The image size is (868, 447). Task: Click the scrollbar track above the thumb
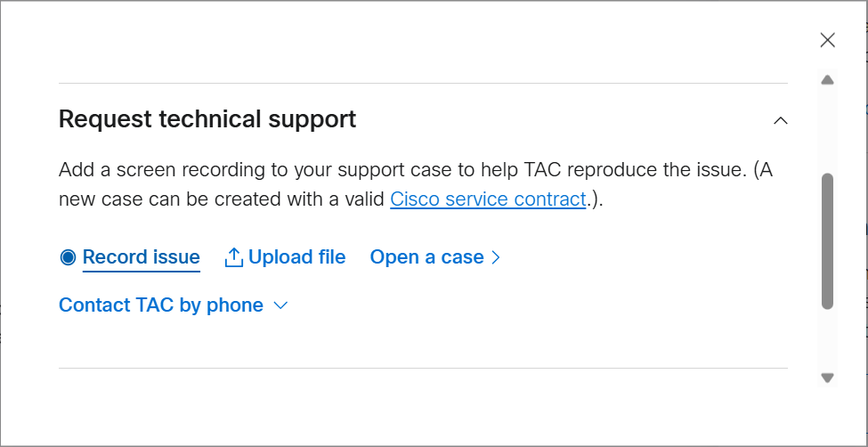click(x=828, y=130)
